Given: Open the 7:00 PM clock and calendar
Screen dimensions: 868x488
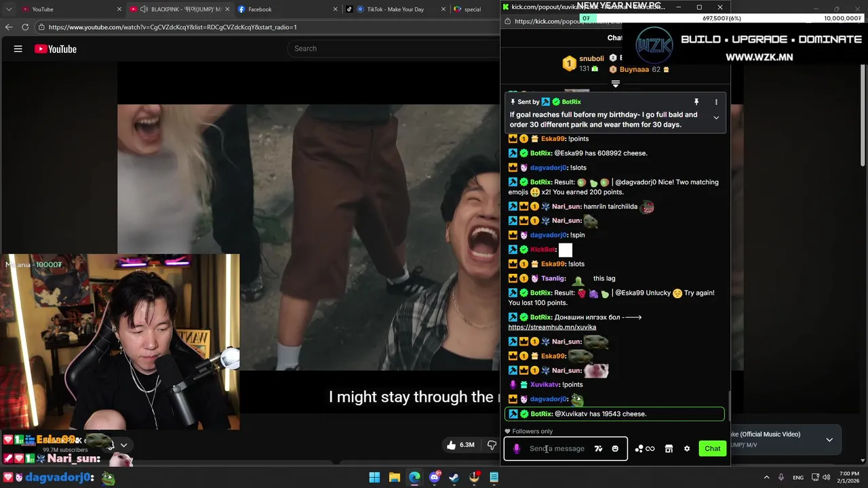Looking at the screenshot, I should 849,477.
